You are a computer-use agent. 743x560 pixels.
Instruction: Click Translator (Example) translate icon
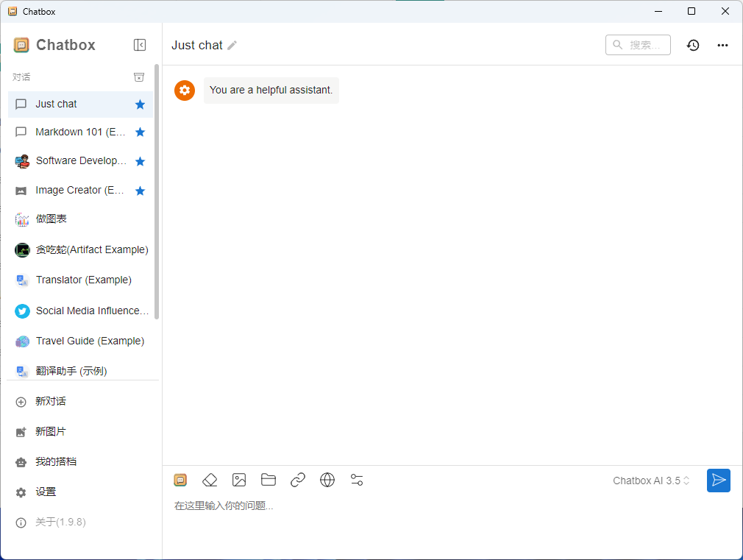22,280
